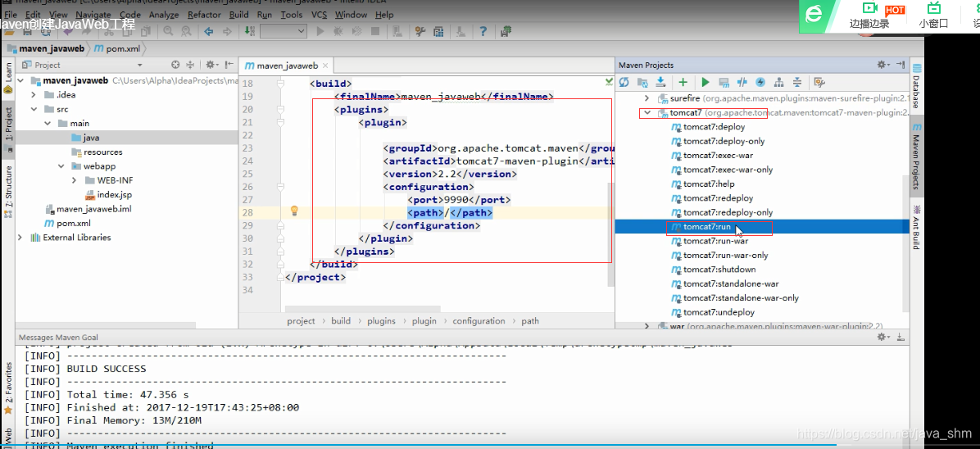
Task: Collapse the tomcat7 plugin node arrow
Action: click(x=647, y=112)
